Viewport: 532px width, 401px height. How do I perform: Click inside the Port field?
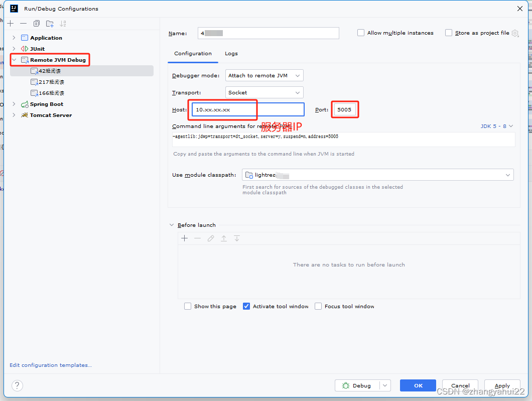coord(345,109)
